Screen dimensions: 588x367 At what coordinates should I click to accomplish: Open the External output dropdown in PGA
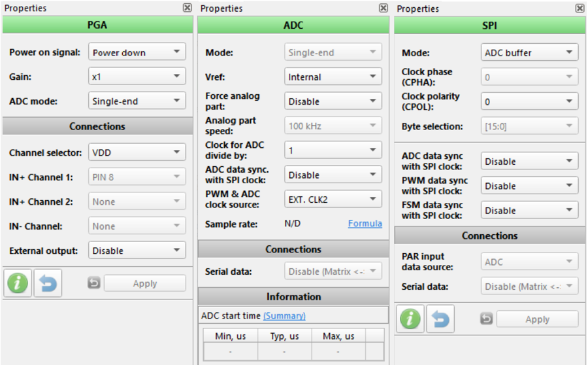point(137,250)
